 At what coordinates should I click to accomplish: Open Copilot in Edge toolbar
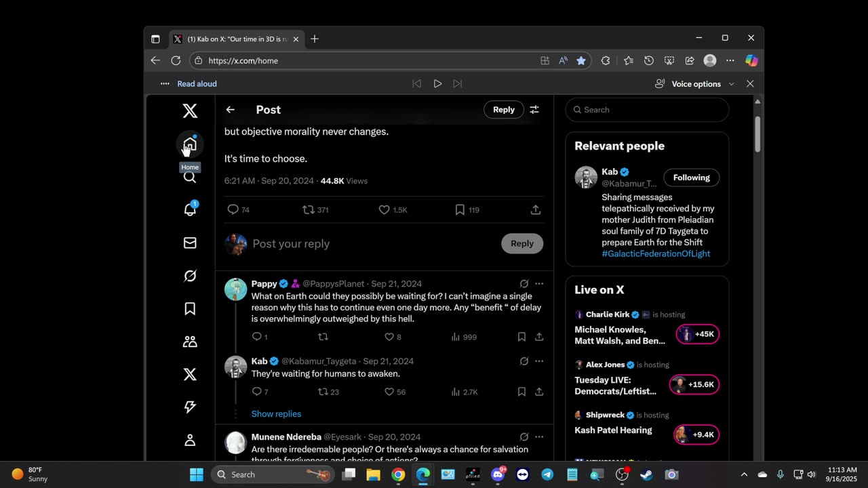751,60
